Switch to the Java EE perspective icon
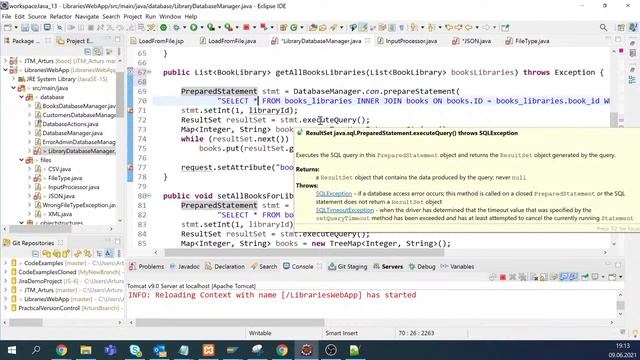640x360 pixels. 633,27
